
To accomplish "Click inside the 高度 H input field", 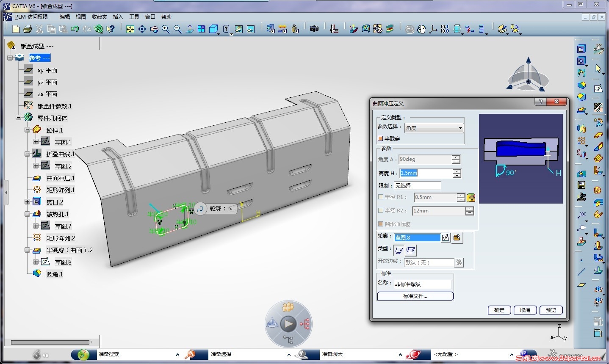I will 426,173.
